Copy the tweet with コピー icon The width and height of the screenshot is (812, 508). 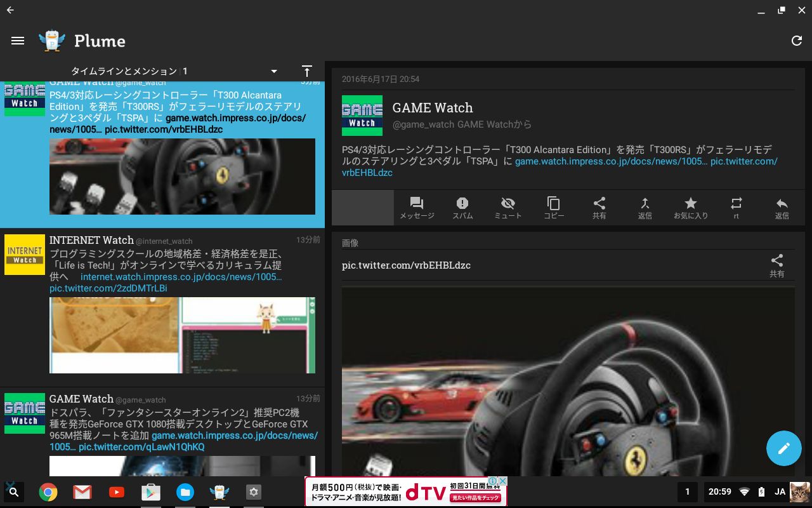pyautogui.click(x=554, y=208)
